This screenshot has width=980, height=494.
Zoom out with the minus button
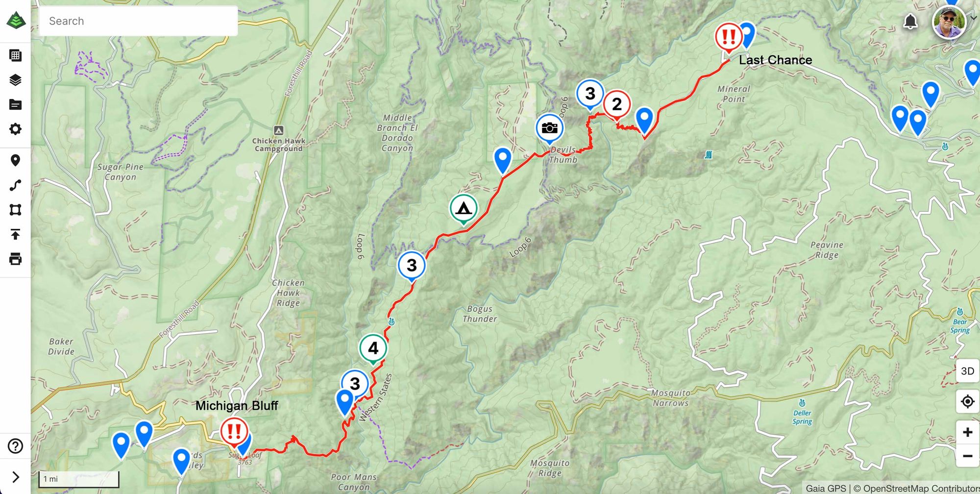click(967, 456)
